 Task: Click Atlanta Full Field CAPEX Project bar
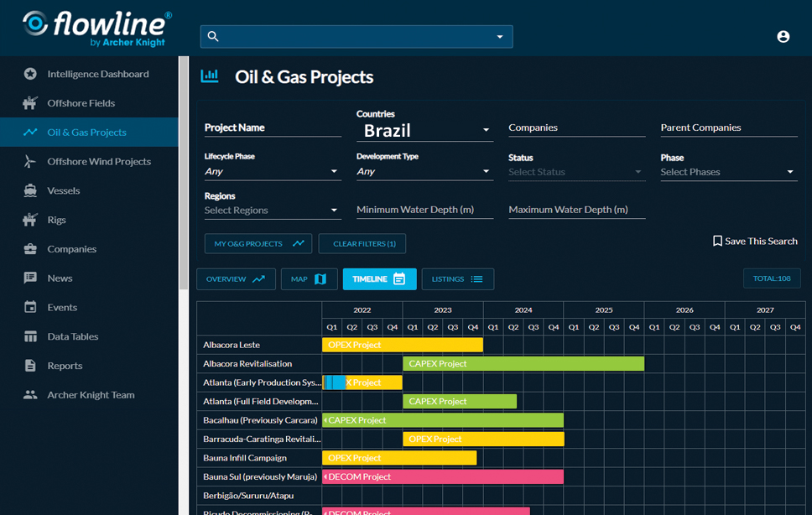pos(460,401)
